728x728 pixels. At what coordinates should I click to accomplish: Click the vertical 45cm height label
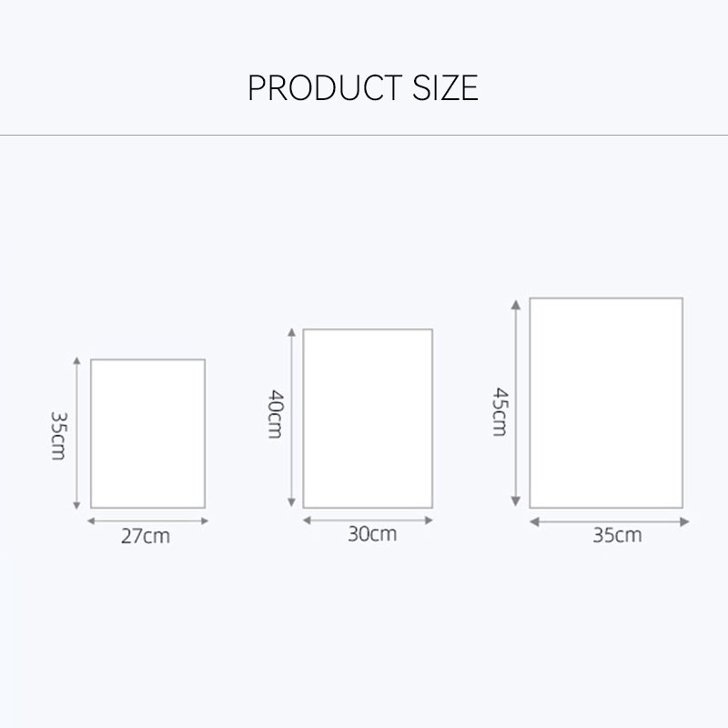click(500, 412)
